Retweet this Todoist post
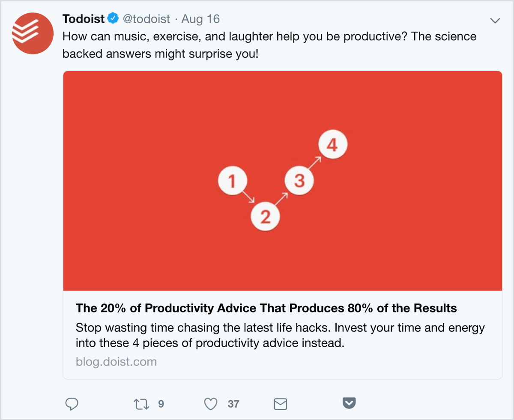 tap(141, 404)
